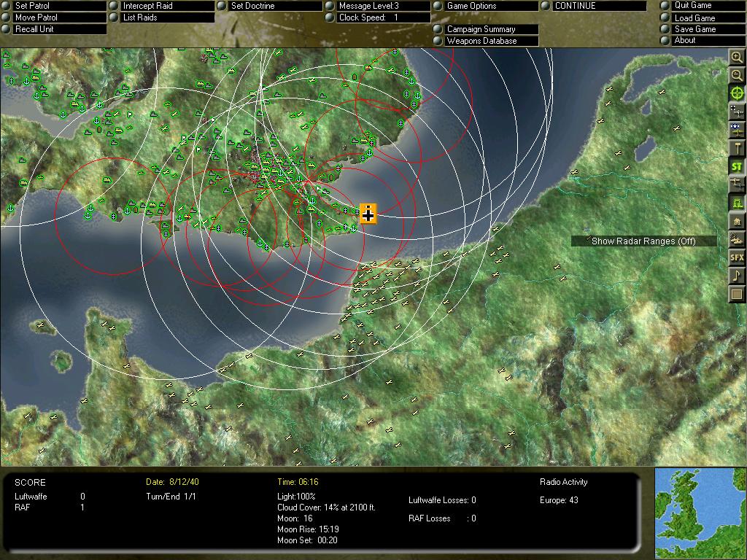The width and height of the screenshot is (747, 560).
Task: Click the Cloud Cover: 14% at 2100 ft. text
Action: 326,507
